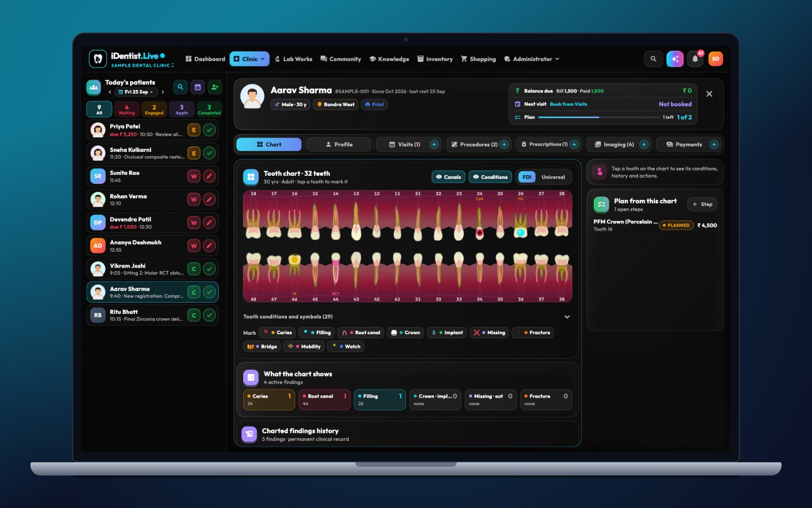Click the Plan progress bar

[599, 117]
